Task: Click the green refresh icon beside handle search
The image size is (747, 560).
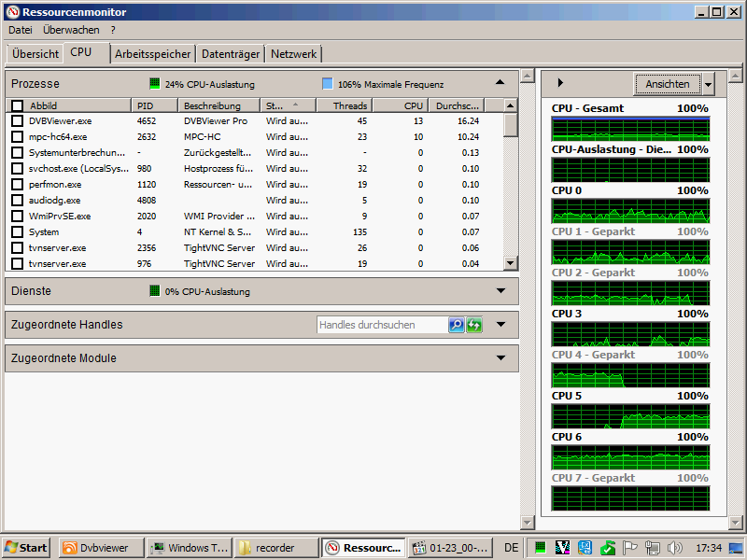Action: click(x=474, y=325)
